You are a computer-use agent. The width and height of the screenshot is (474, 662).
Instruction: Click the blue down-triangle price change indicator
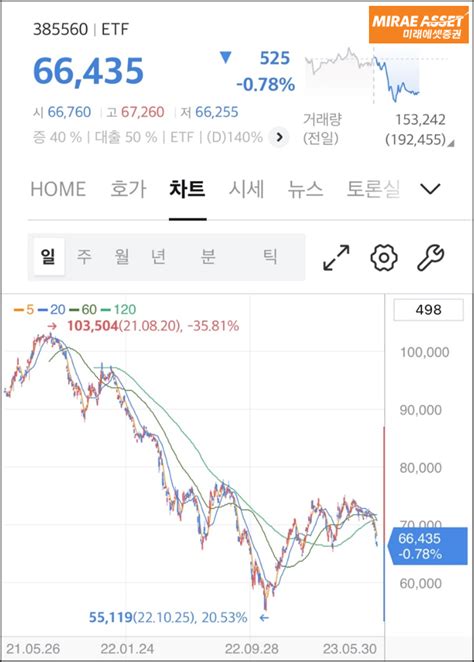(x=226, y=58)
